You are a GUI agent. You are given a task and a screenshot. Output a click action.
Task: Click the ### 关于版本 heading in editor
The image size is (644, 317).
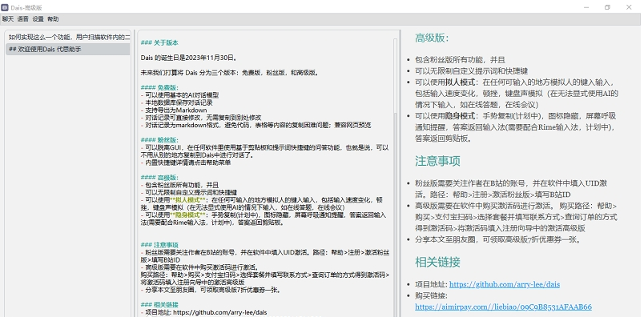[159, 42]
